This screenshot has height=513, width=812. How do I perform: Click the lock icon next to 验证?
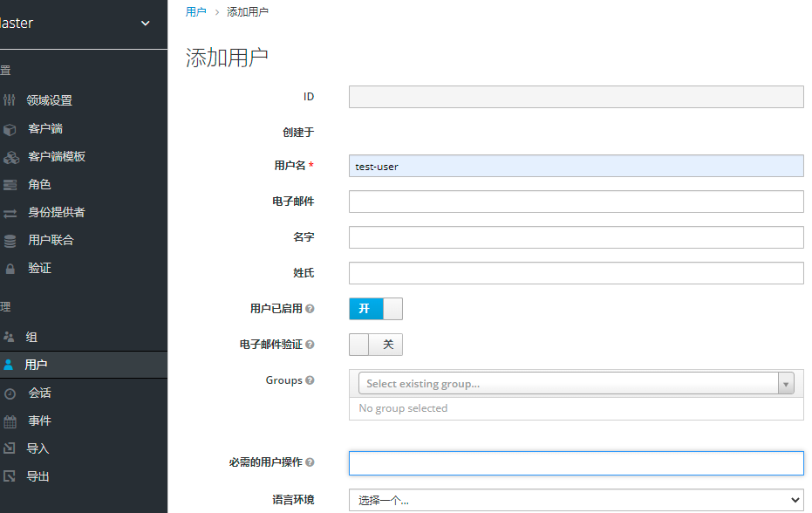(10, 269)
